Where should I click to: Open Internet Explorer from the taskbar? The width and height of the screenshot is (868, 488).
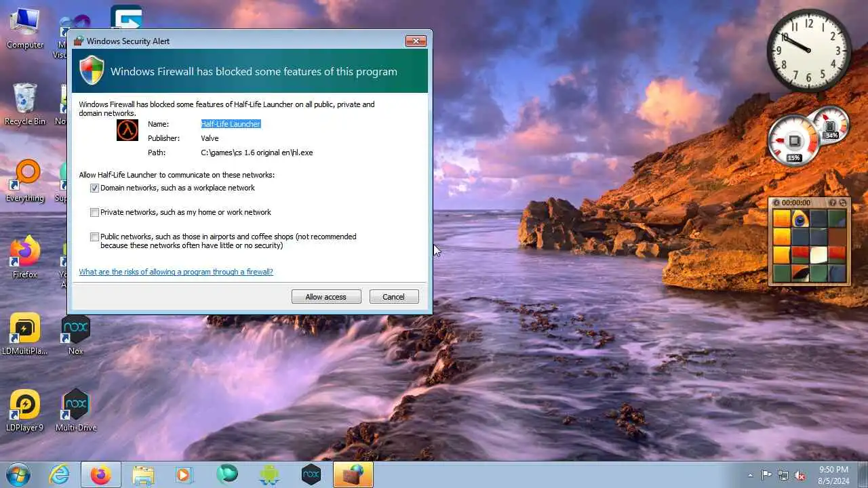tap(60, 474)
